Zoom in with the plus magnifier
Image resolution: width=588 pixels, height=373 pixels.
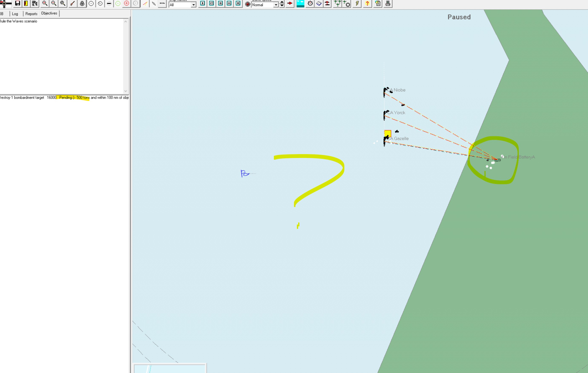pyautogui.click(x=45, y=3)
